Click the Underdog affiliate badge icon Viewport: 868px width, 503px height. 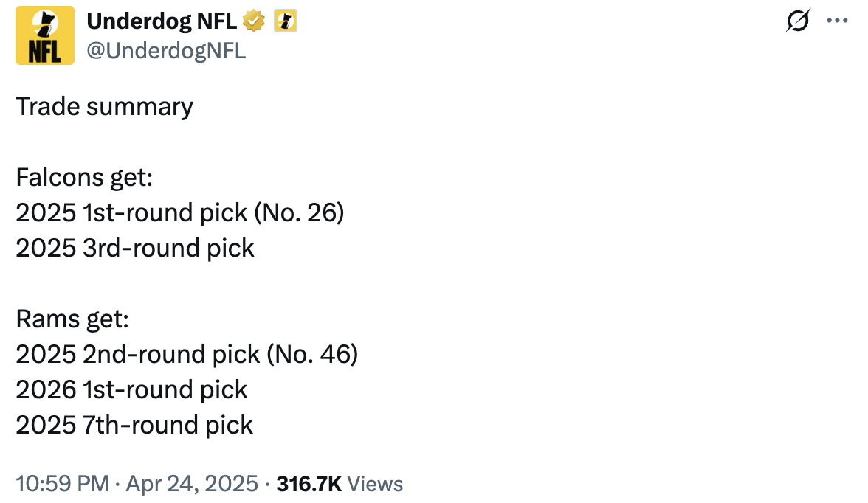pyautogui.click(x=286, y=21)
